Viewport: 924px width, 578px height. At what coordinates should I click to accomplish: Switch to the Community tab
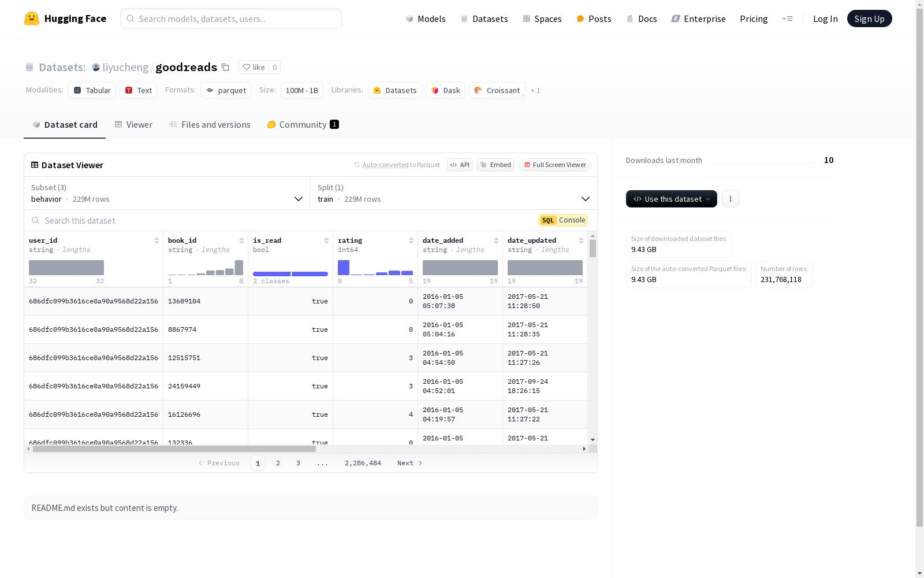coord(303,125)
